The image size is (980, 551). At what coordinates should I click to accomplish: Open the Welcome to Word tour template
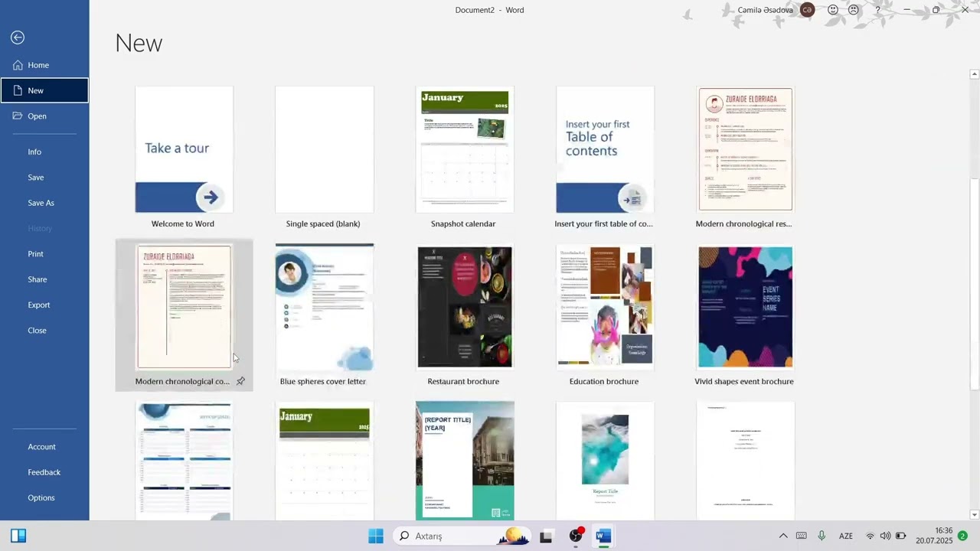pyautogui.click(x=184, y=149)
